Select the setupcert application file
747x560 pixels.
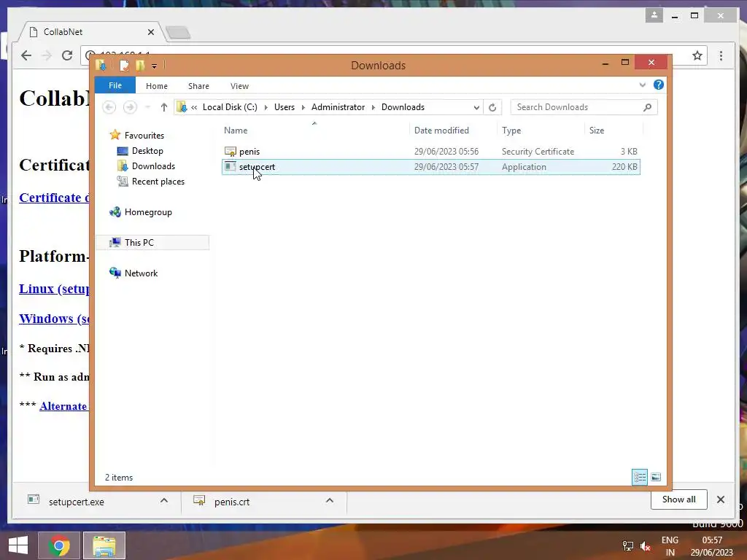430,167
